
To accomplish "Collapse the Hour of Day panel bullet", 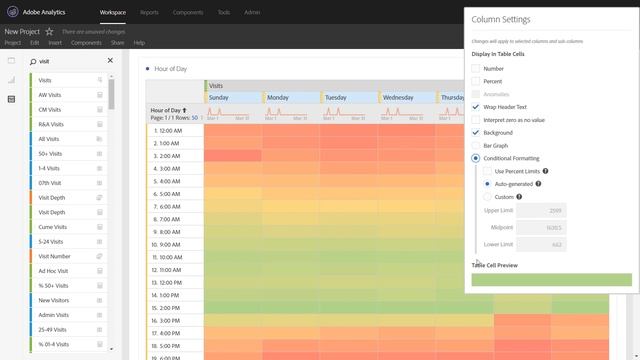I will (148, 69).
